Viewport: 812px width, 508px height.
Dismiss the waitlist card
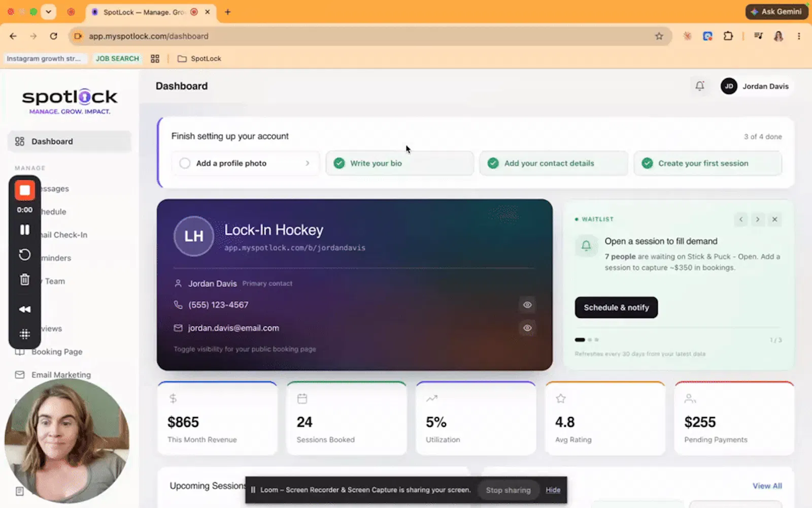[x=774, y=219]
